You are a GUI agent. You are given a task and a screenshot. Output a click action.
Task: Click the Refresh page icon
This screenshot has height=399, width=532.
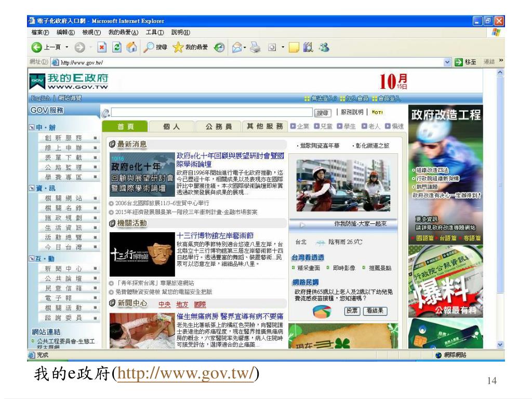point(117,47)
